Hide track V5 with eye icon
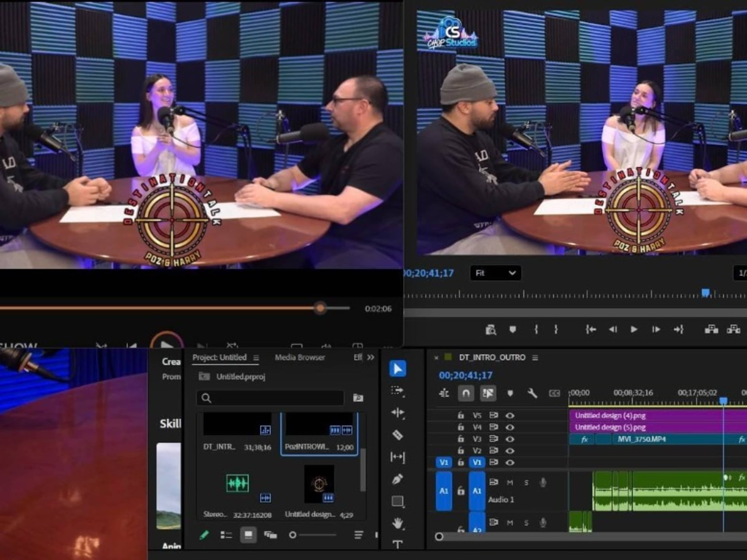Image resolution: width=747 pixels, height=560 pixels. coord(510,415)
